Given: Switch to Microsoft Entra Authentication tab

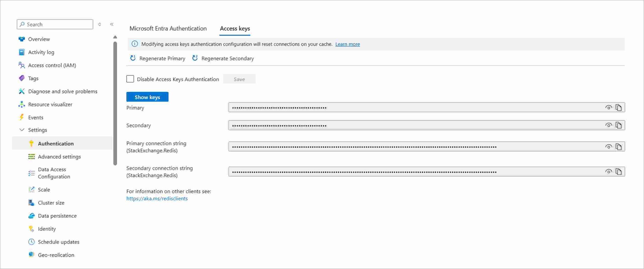Looking at the screenshot, I should click(168, 28).
